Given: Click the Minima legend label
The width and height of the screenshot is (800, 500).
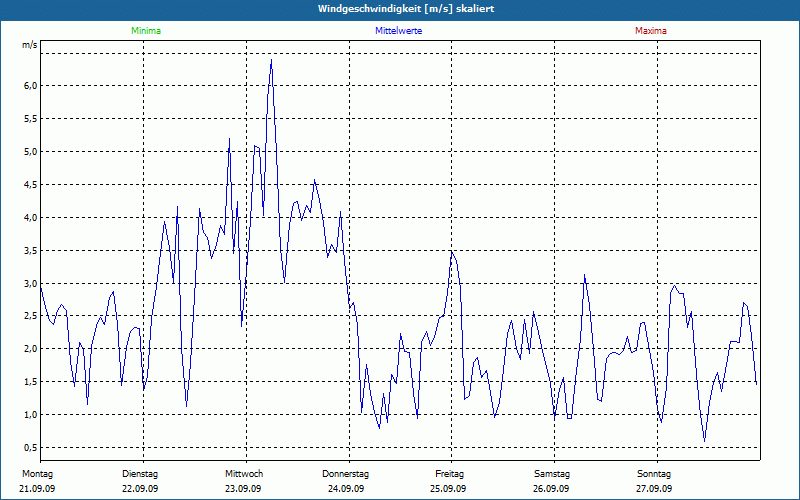Looking at the screenshot, I should [146, 31].
